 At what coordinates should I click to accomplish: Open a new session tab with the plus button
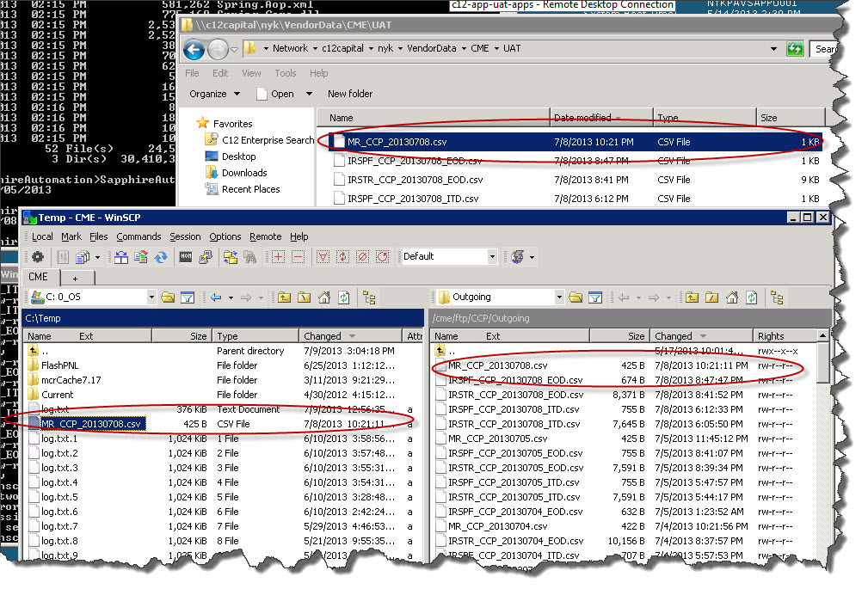click(75, 277)
